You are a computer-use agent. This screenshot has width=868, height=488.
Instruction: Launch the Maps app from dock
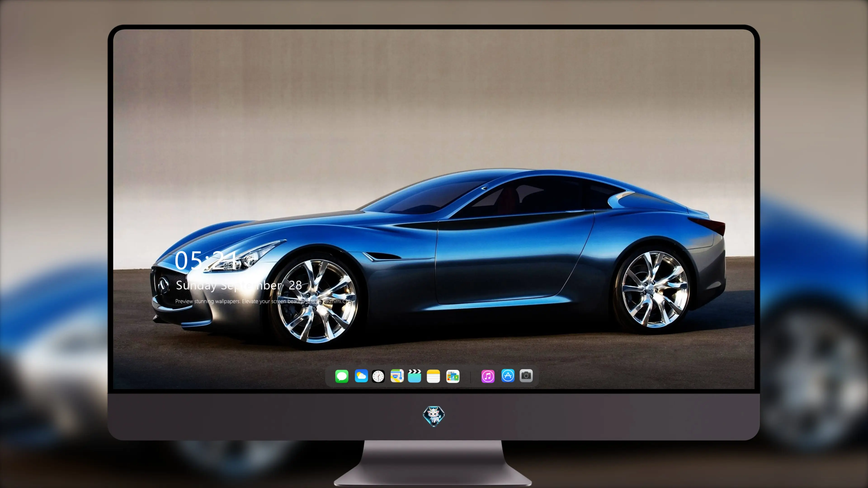tap(397, 376)
